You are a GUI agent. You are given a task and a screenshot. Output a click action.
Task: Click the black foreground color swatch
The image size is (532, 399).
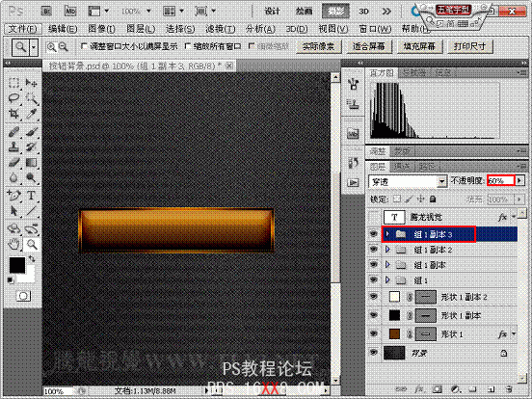point(17,265)
